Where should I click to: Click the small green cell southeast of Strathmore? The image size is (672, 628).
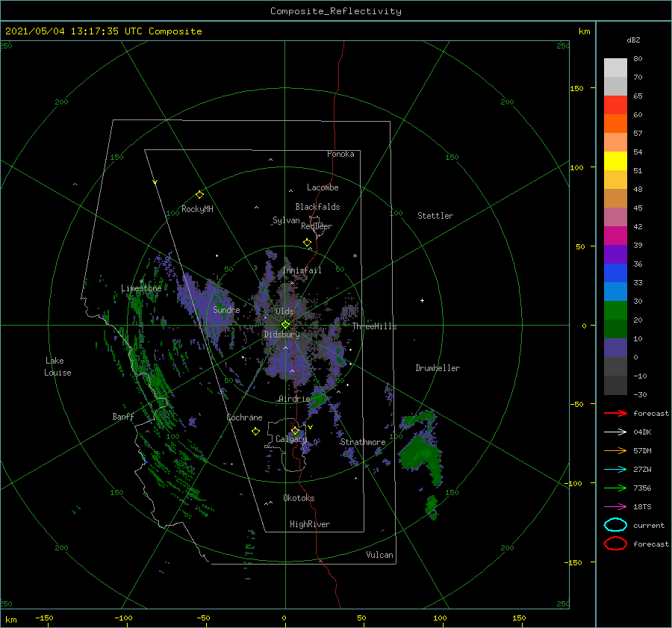pos(432,507)
